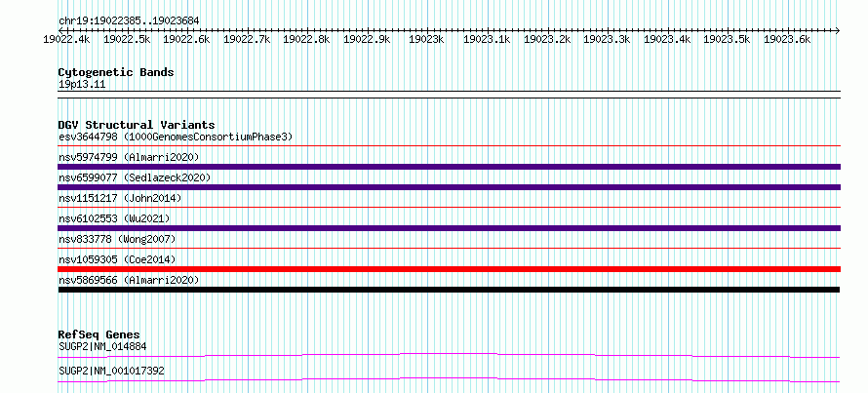Click the chr19:19022385..19023684 region label

click(x=129, y=21)
